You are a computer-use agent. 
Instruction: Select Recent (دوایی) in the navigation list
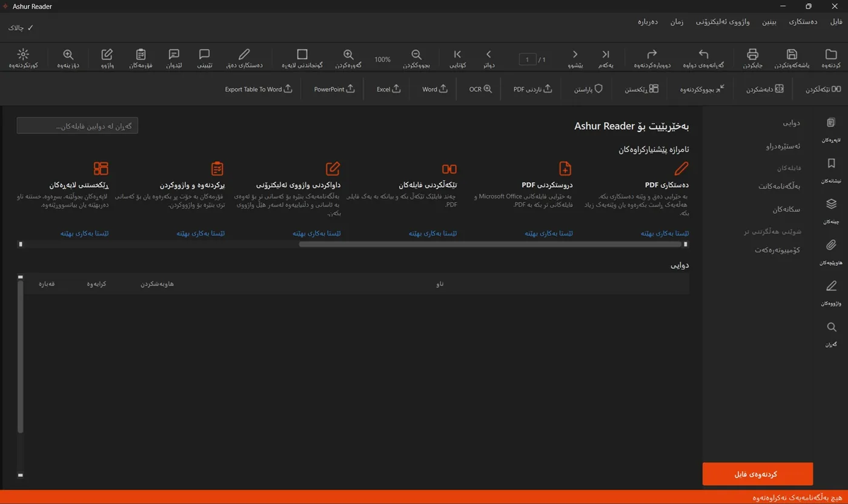point(791,123)
